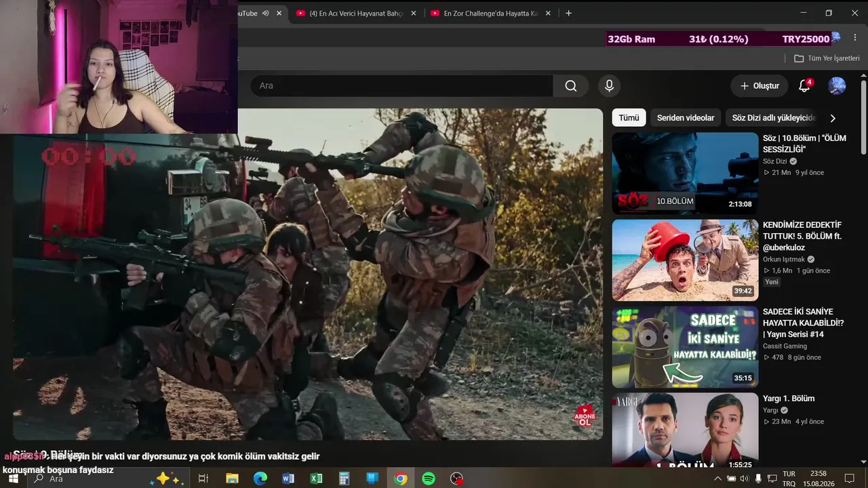Open title SADECE İKİ SANİYE HAYATTA KALABİLDİ
Screen dimensions: 868x488
[x=804, y=323]
